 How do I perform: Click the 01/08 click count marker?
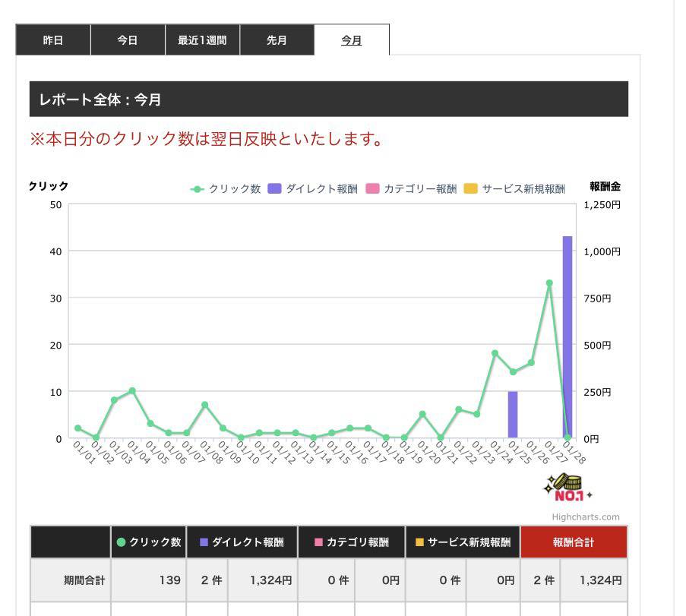click(204, 405)
